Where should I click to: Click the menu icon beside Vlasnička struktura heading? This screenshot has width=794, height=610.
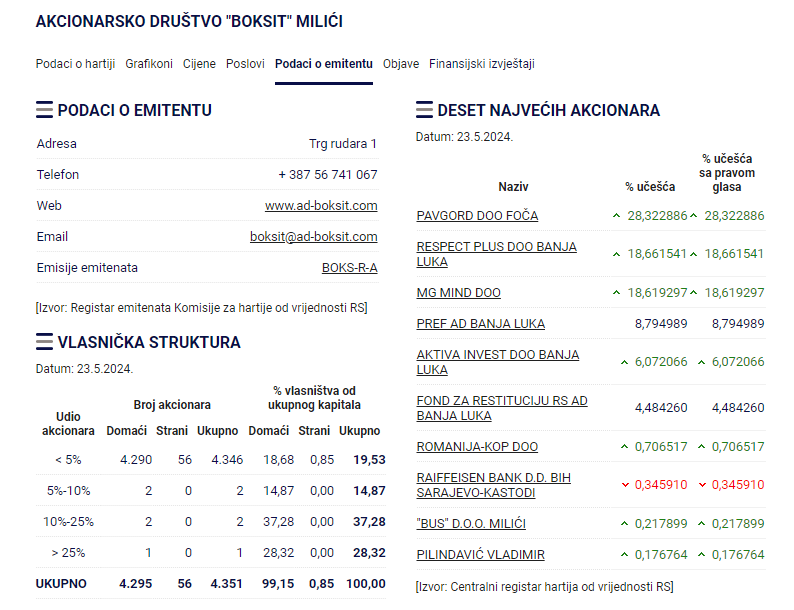pos(44,342)
